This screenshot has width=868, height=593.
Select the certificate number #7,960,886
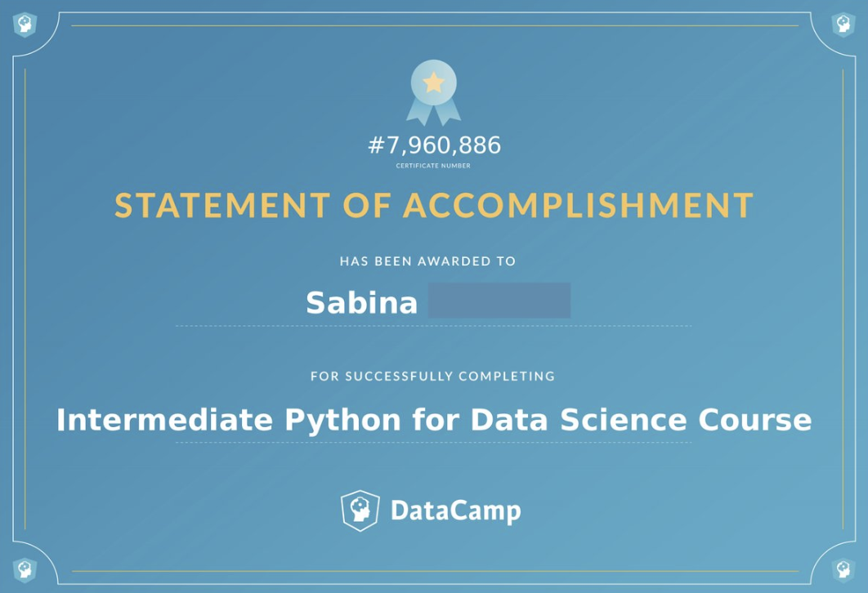(x=435, y=145)
